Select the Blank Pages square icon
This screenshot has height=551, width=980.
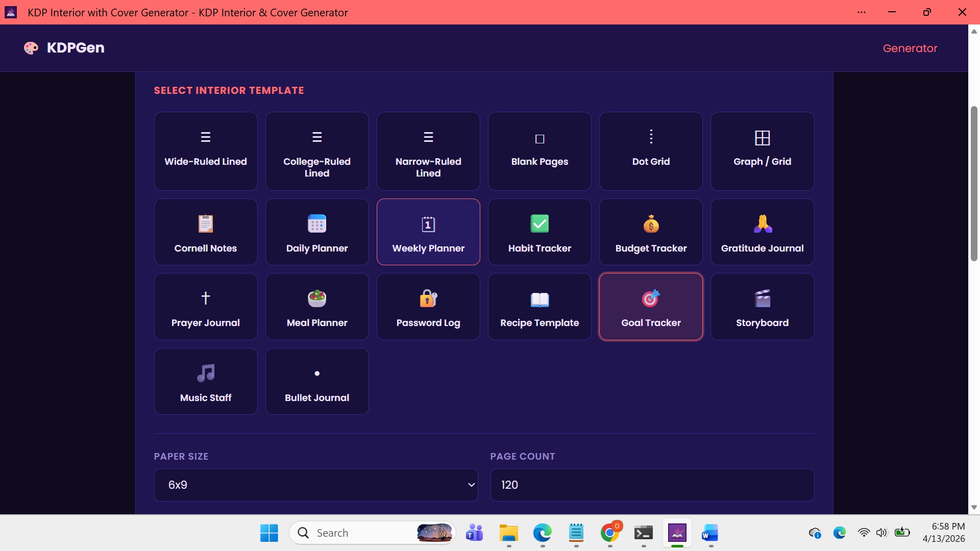[x=540, y=139]
